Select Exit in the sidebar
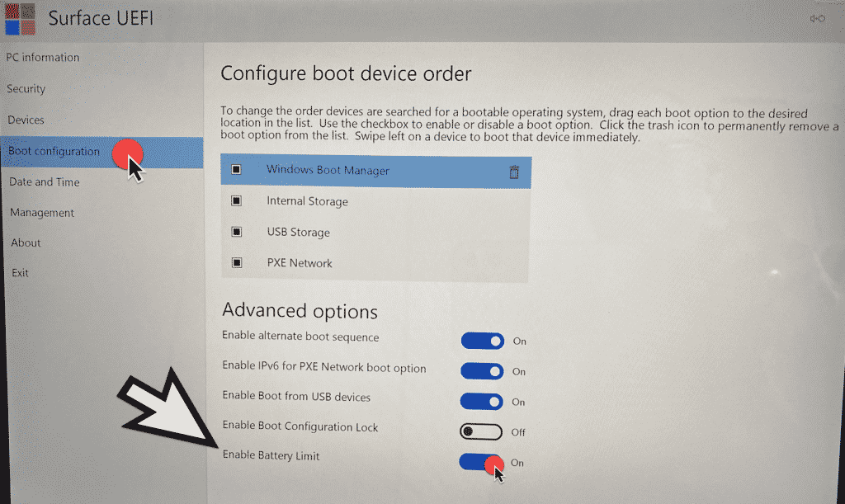This screenshot has width=845, height=504. pyautogui.click(x=20, y=273)
